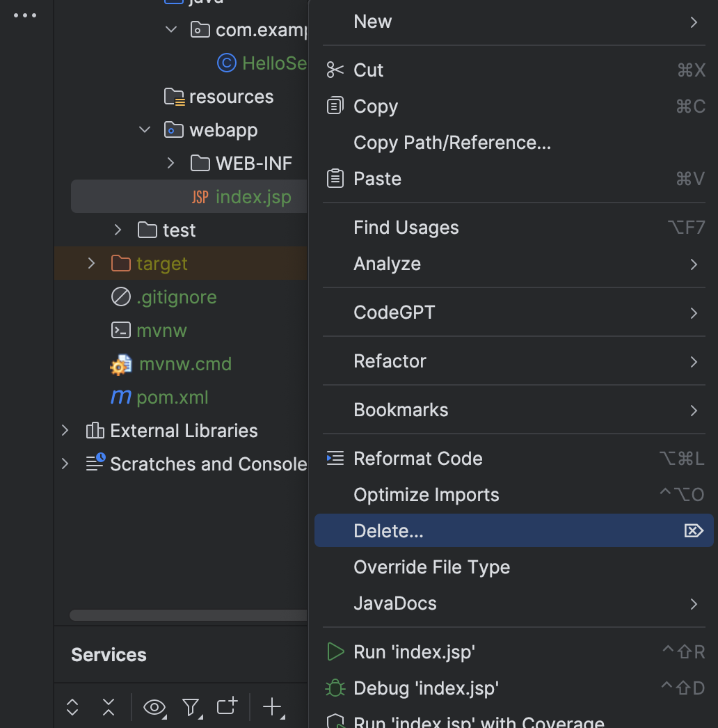The image size is (718, 728).
Task: Collapse the webapp folder
Action: (144, 129)
